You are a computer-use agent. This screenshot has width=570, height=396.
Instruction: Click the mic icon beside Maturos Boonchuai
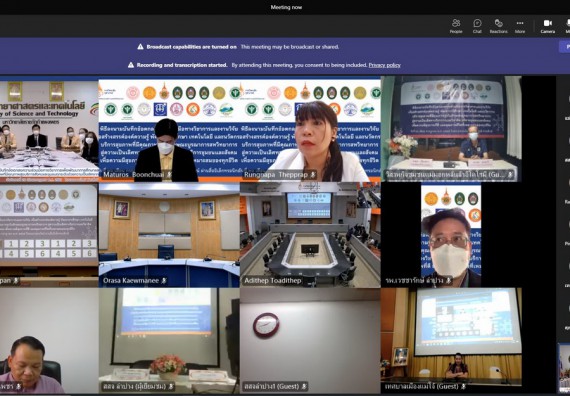click(169, 175)
